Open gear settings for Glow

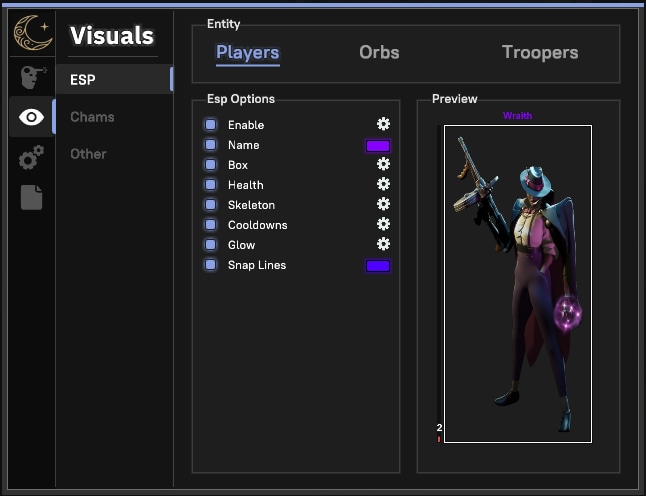click(383, 244)
